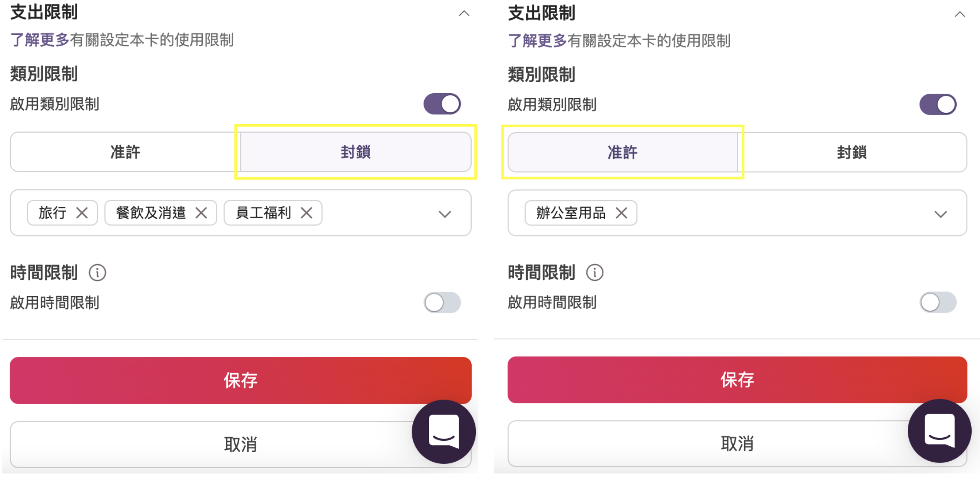
Task: Expand category dropdown with 旅行 tag
Action: (x=444, y=214)
